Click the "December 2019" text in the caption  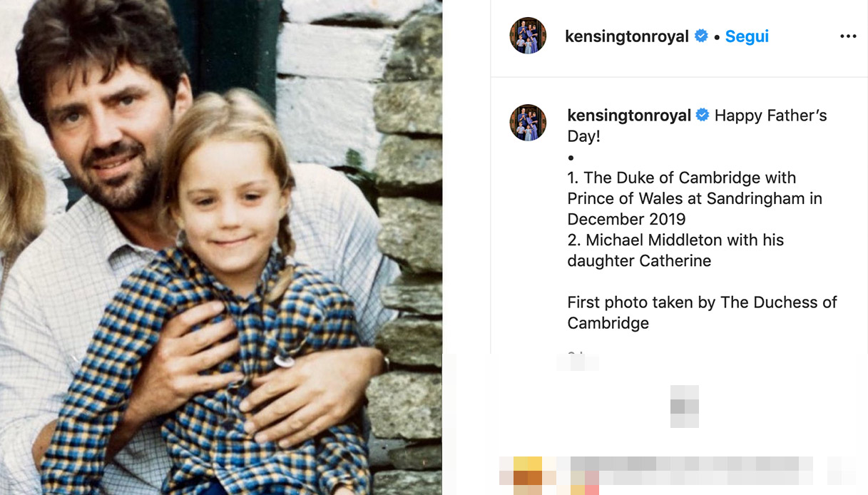[x=626, y=219]
